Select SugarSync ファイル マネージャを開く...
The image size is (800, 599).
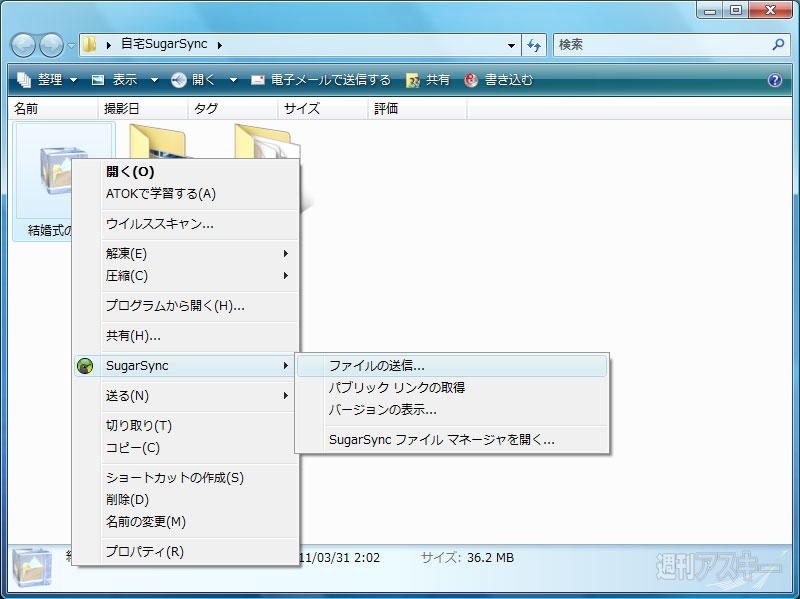point(452,440)
